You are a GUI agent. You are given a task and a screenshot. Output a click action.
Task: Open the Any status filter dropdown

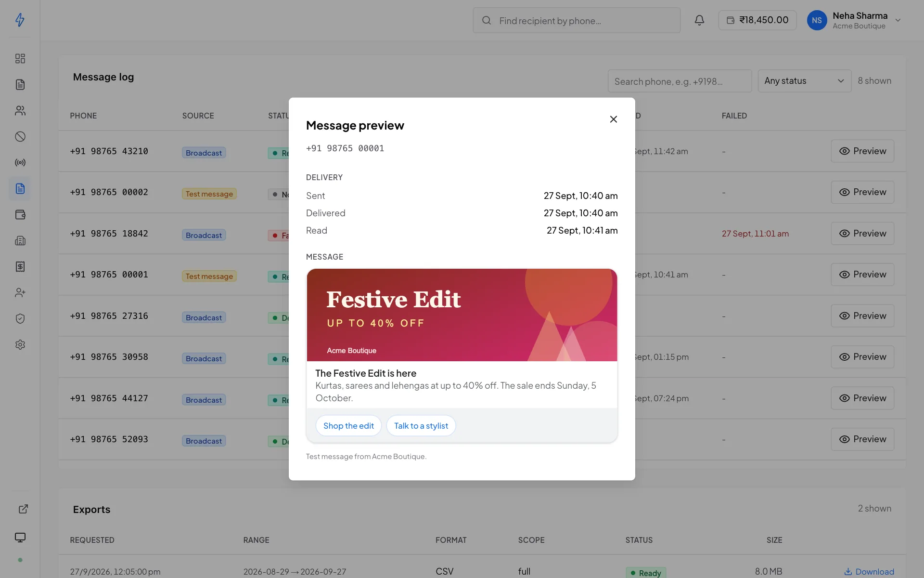click(804, 81)
